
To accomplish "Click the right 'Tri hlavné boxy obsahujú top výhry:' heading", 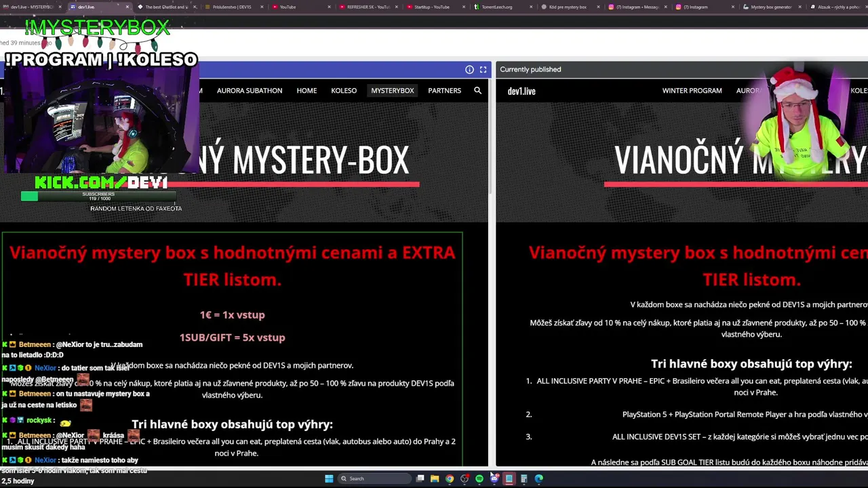I will (751, 364).
